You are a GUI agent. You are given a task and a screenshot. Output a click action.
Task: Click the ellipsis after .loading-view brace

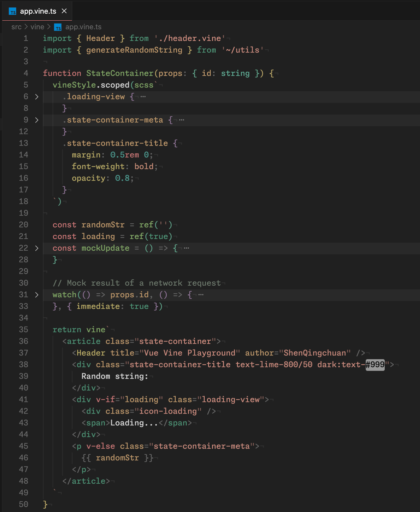point(143,97)
